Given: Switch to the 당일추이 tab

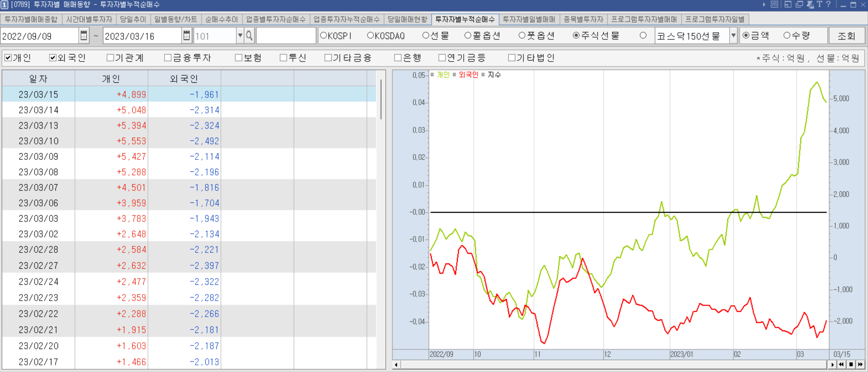Looking at the screenshot, I should point(133,19).
